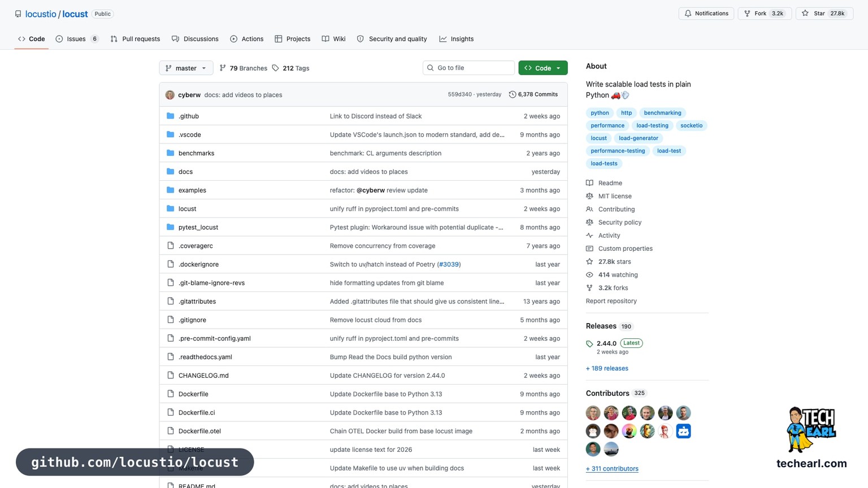The image size is (868, 488).
Task: Open the Actions tab
Action: point(247,39)
